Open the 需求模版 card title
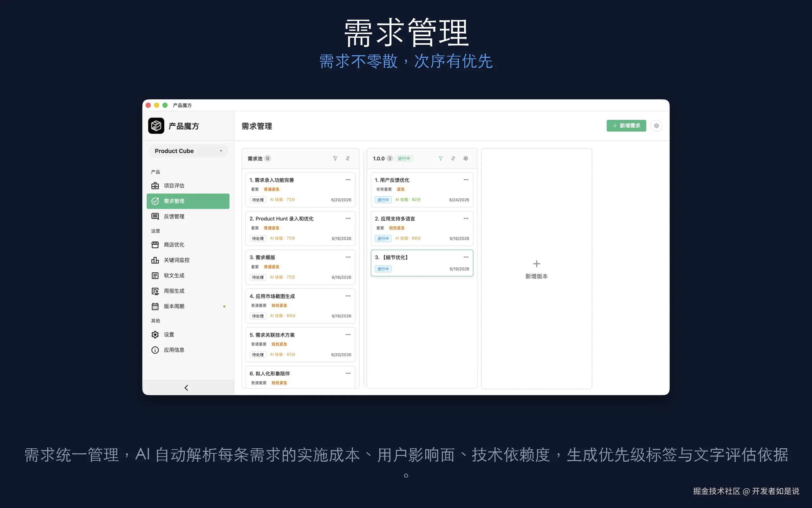812x508 pixels. click(x=262, y=257)
